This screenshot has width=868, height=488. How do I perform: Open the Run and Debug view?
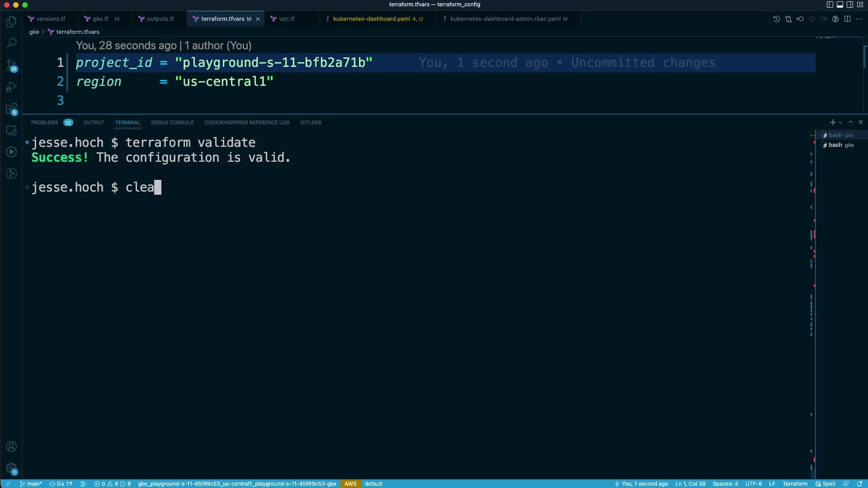[11, 87]
